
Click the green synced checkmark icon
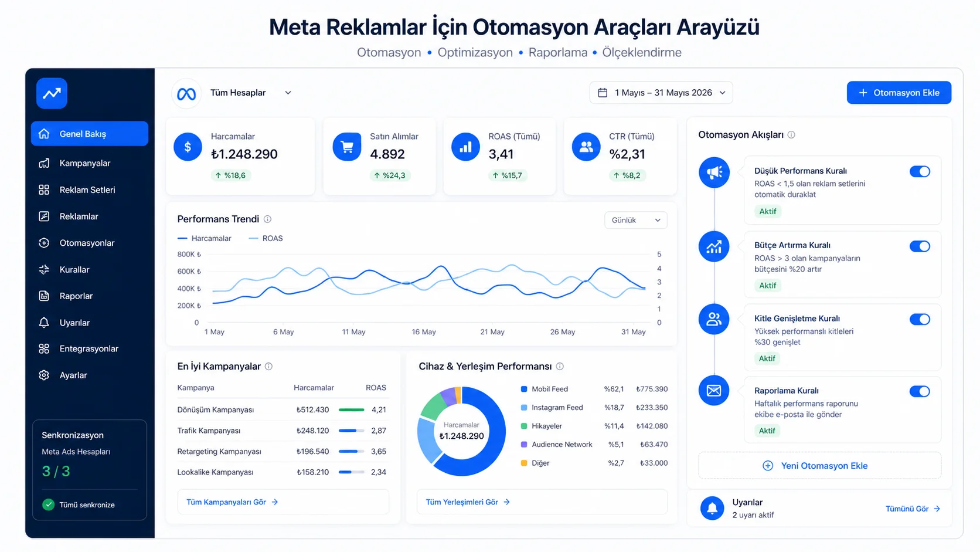(49, 504)
